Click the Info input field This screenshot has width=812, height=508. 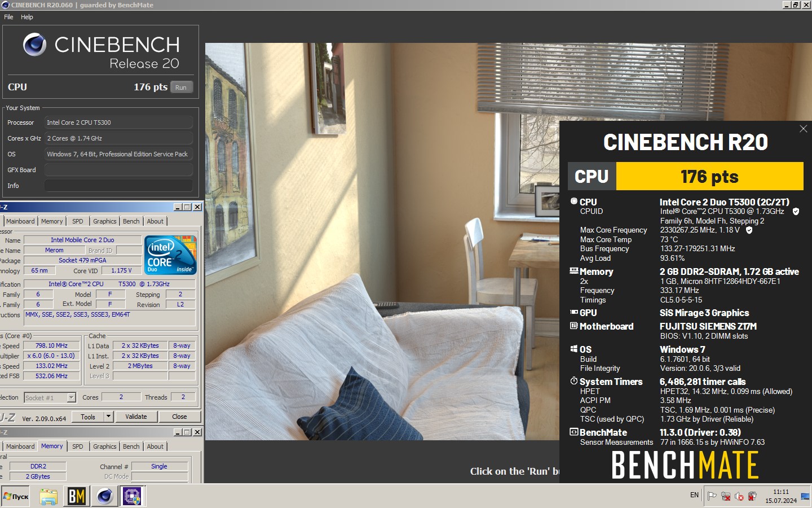[x=118, y=186]
